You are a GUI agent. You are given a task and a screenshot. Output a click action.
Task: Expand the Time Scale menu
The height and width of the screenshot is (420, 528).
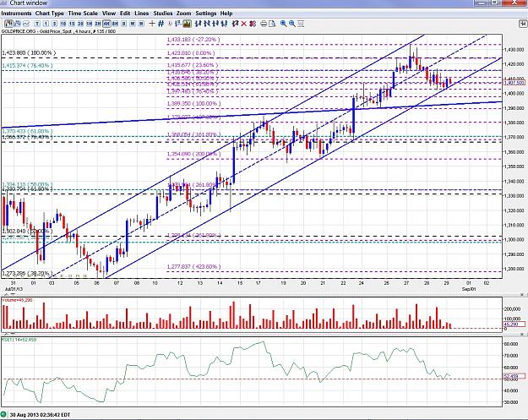tap(83, 14)
